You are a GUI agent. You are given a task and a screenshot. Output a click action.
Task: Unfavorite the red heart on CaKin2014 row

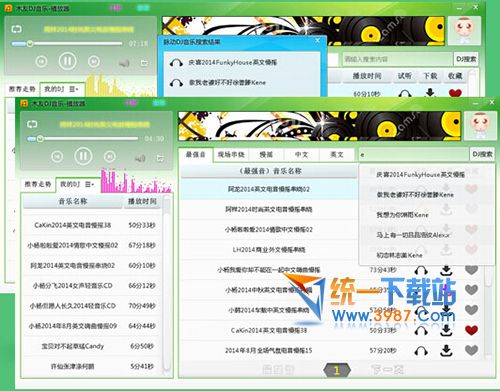point(471,330)
